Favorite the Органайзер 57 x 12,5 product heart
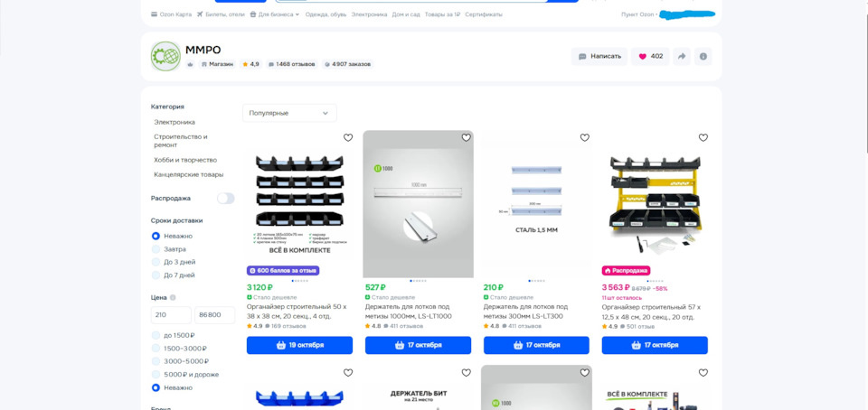868x410 pixels. point(703,137)
